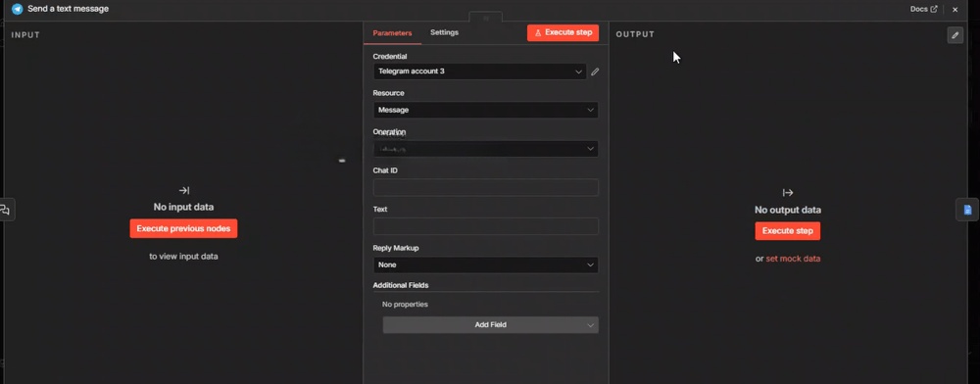Switch to the Settings tab

click(444, 32)
